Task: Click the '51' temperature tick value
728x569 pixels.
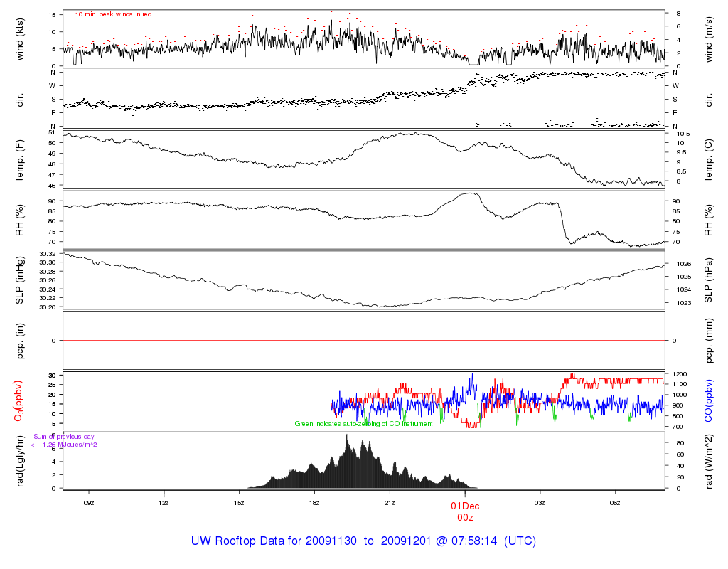Action: 52,133
